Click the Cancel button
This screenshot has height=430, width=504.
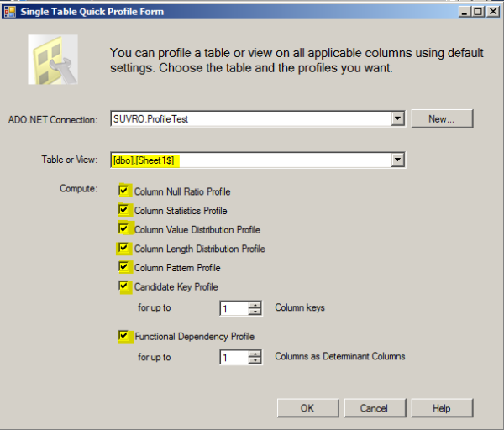click(375, 408)
